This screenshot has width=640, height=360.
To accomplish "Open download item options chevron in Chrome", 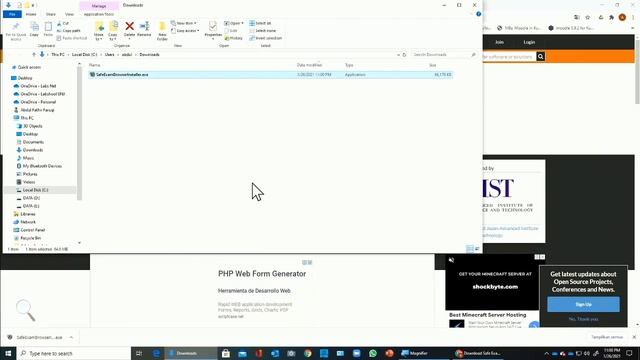I will [71, 338].
